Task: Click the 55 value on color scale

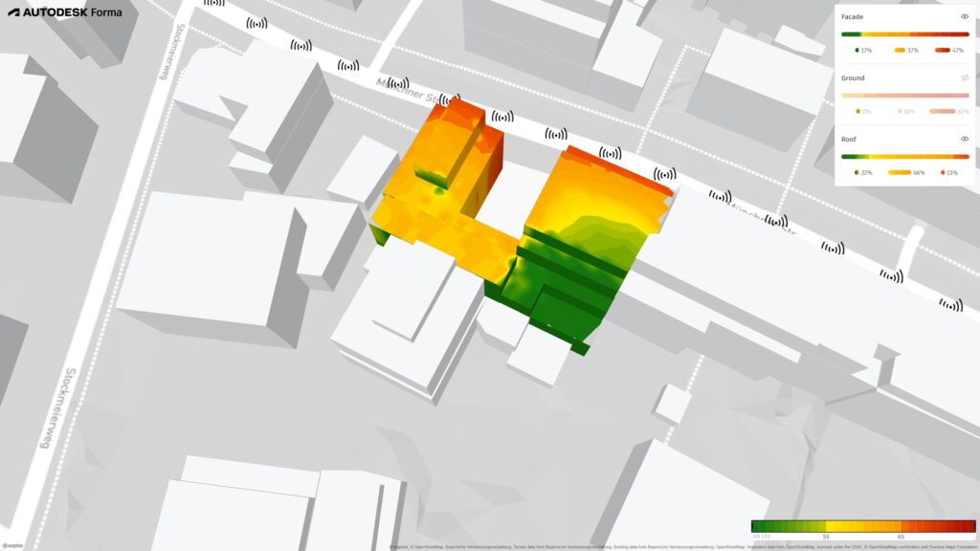Action: click(x=826, y=537)
